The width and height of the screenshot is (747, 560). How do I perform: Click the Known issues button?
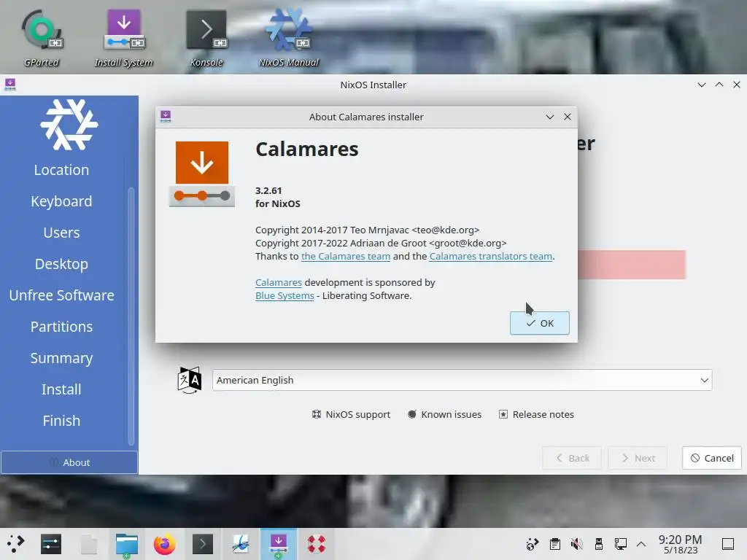(444, 414)
